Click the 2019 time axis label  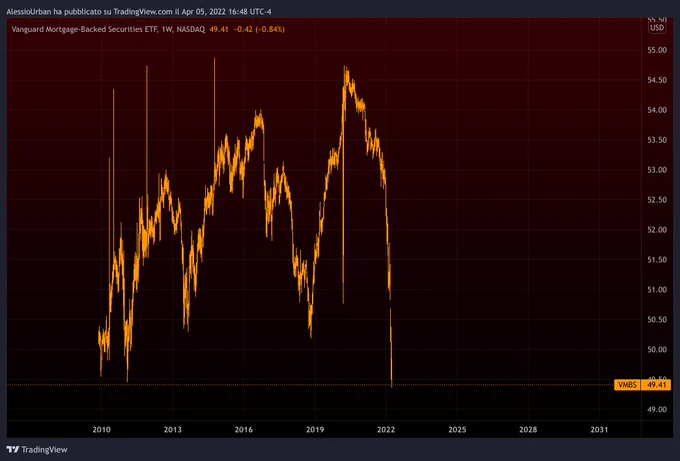(315, 430)
